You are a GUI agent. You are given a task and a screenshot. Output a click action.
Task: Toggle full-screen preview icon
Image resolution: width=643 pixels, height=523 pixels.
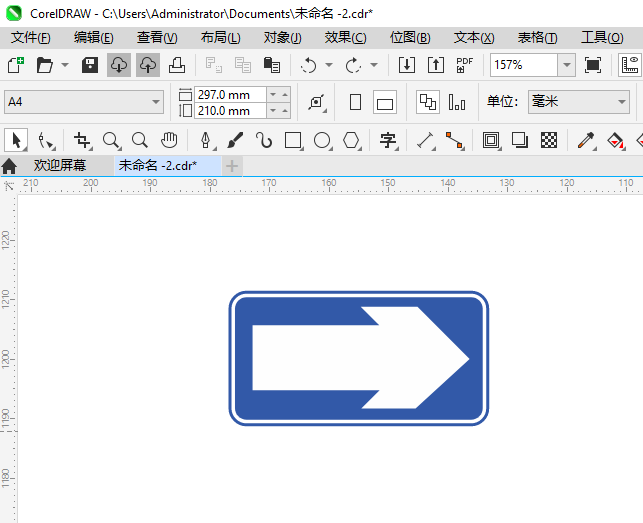tap(593, 65)
